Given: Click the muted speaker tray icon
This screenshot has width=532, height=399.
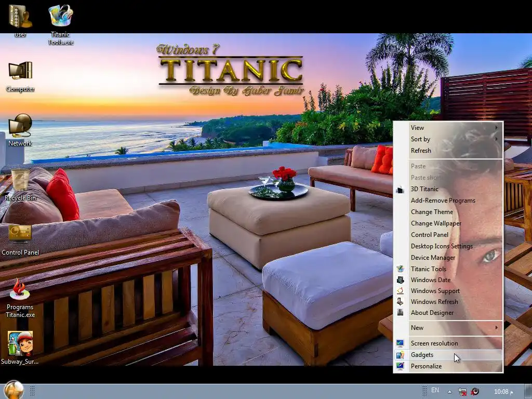Looking at the screenshot, I should click(x=475, y=391).
